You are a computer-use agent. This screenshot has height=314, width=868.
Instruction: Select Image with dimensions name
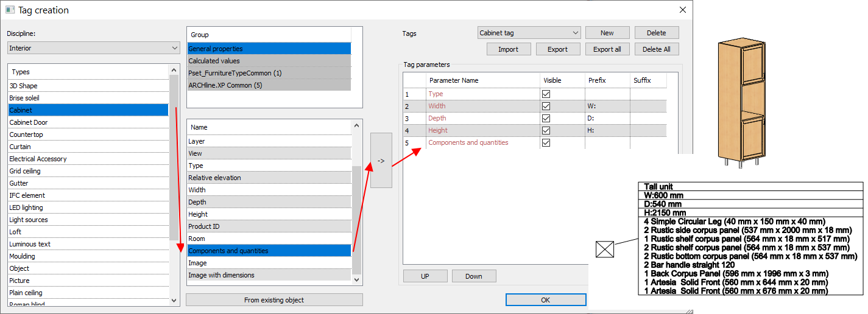[x=269, y=275]
